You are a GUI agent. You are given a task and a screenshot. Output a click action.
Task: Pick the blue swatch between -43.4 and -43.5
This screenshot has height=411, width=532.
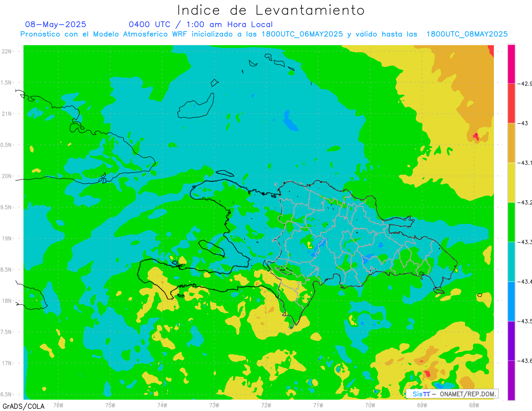pos(511,301)
